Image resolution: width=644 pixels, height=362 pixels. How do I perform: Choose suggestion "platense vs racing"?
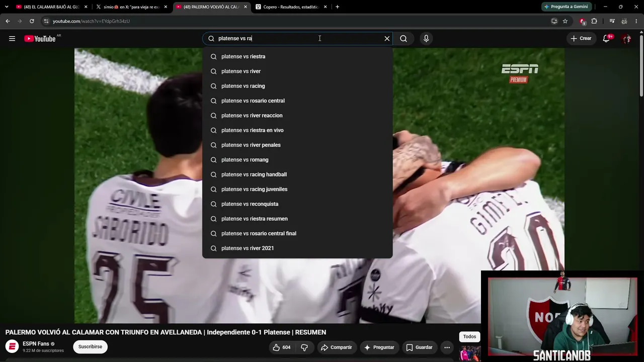297,86
